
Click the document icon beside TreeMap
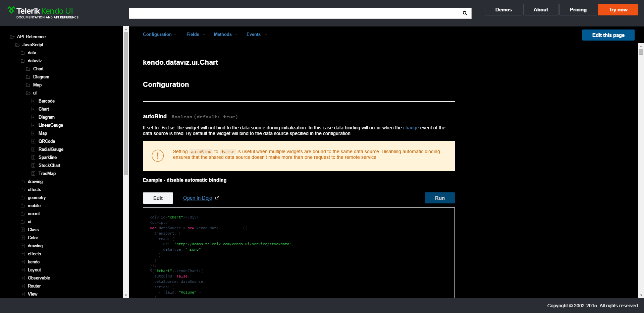[x=34, y=174]
